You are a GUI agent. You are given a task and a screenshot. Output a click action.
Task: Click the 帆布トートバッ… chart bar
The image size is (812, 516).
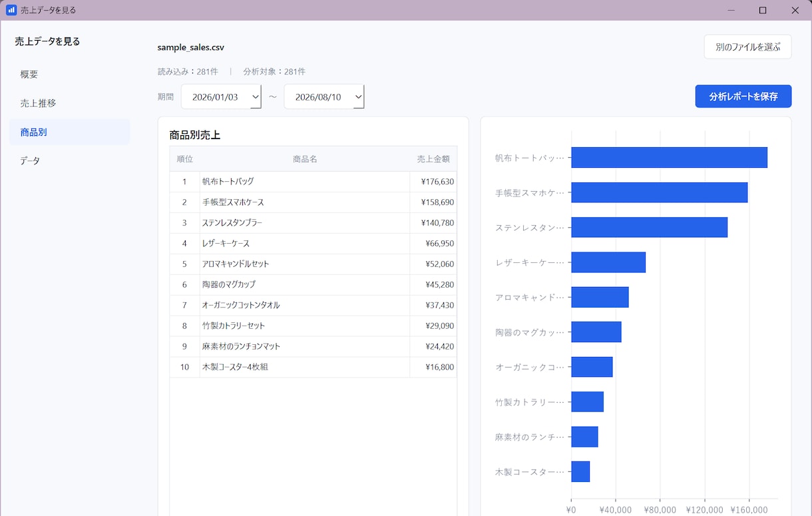(x=669, y=158)
